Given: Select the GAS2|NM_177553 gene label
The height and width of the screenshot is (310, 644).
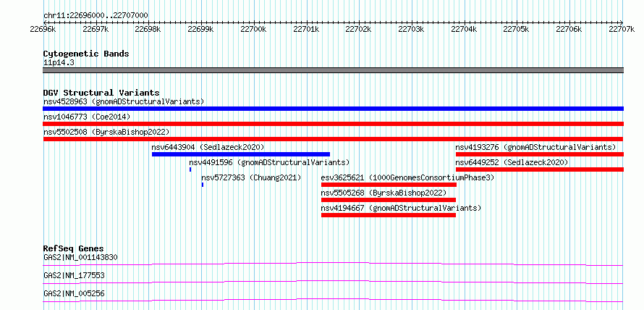Looking at the screenshot, I should point(74,275).
